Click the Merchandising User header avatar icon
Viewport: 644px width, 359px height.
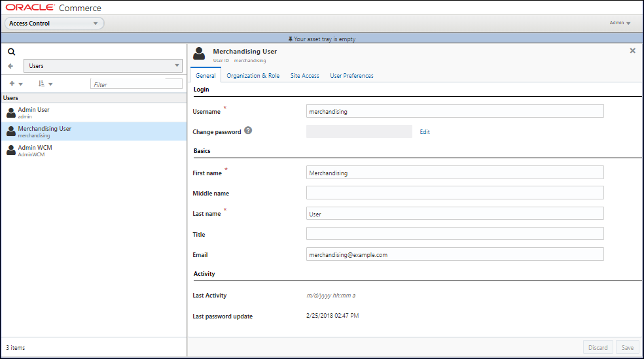[199, 54]
